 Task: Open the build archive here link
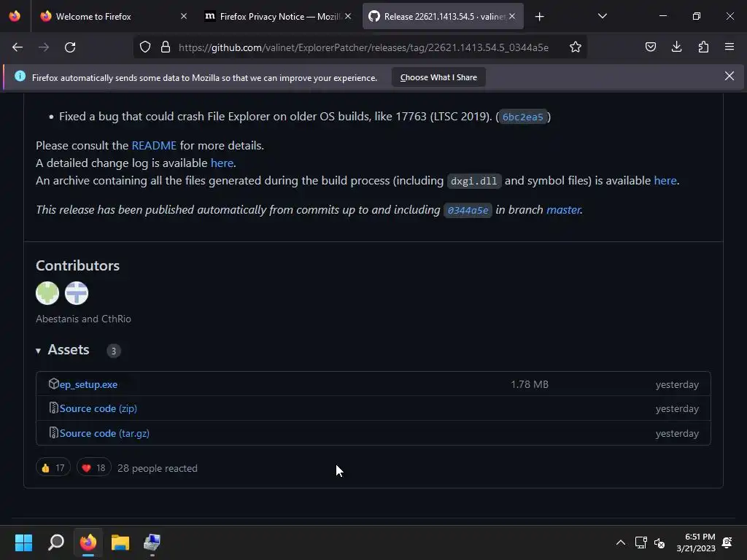pyautogui.click(x=665, y=181)
